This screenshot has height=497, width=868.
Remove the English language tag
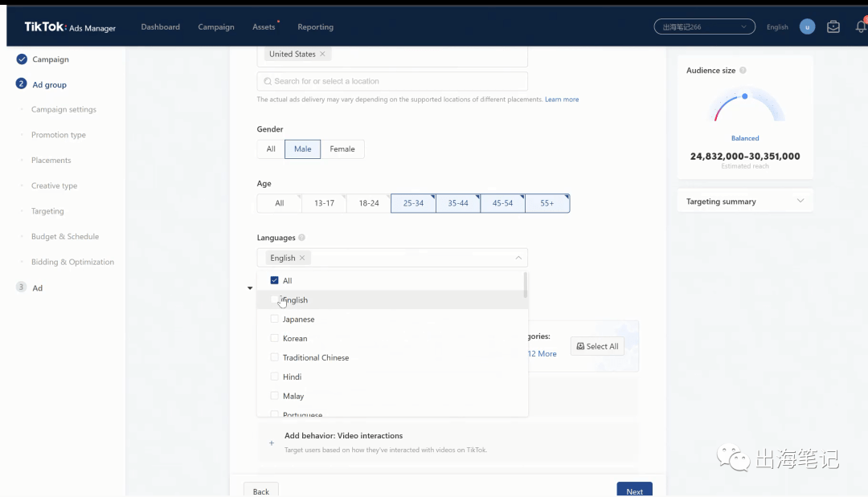301,258
